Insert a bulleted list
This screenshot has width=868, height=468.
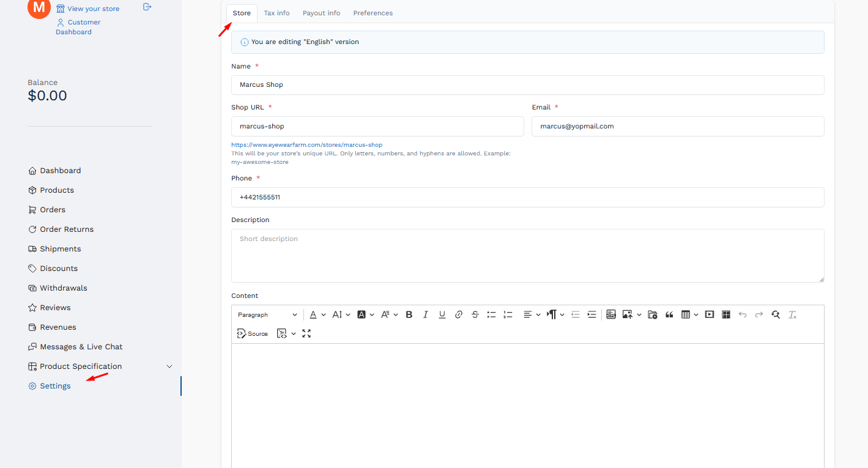(x=491, y=314)
